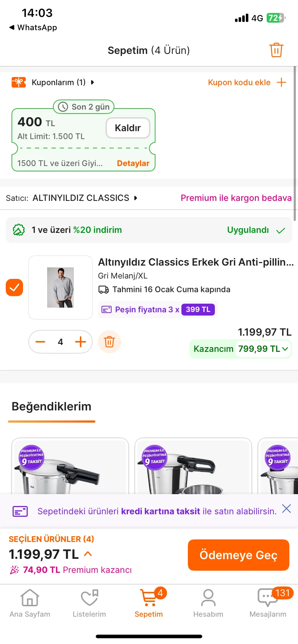This screenshot has width=298, height=644.
Task: Open the Mesajlarım tab with 131 badge
Action: 268,604
